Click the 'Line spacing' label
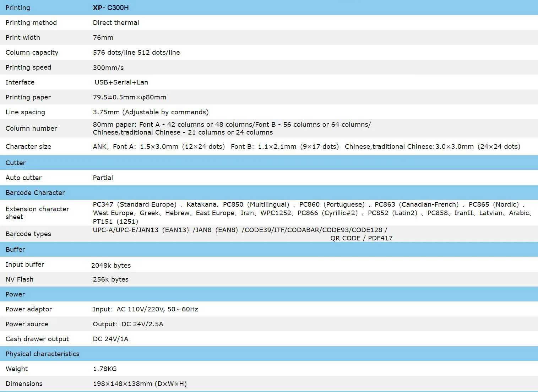 tap(25, 112)
